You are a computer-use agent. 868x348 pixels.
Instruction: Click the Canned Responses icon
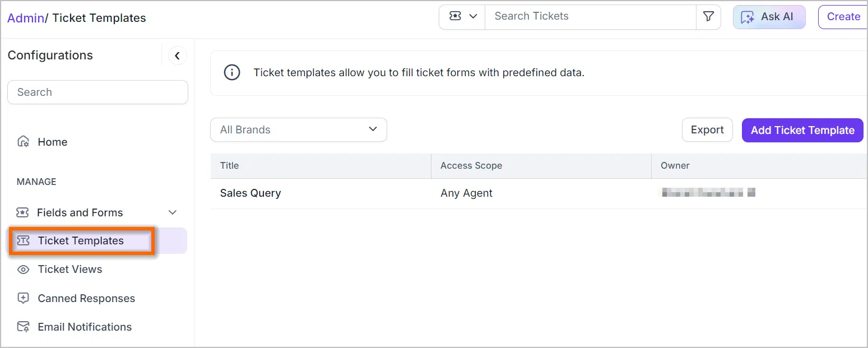point(23,298)
